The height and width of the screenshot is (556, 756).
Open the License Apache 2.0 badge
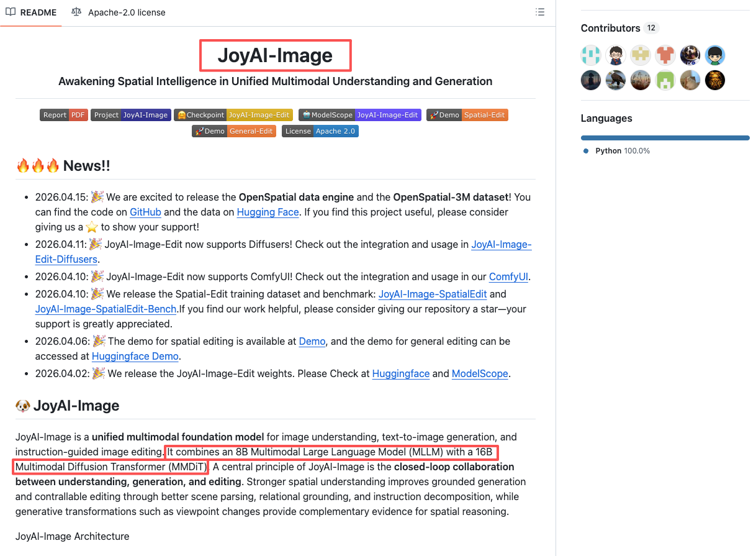(320, 131)
